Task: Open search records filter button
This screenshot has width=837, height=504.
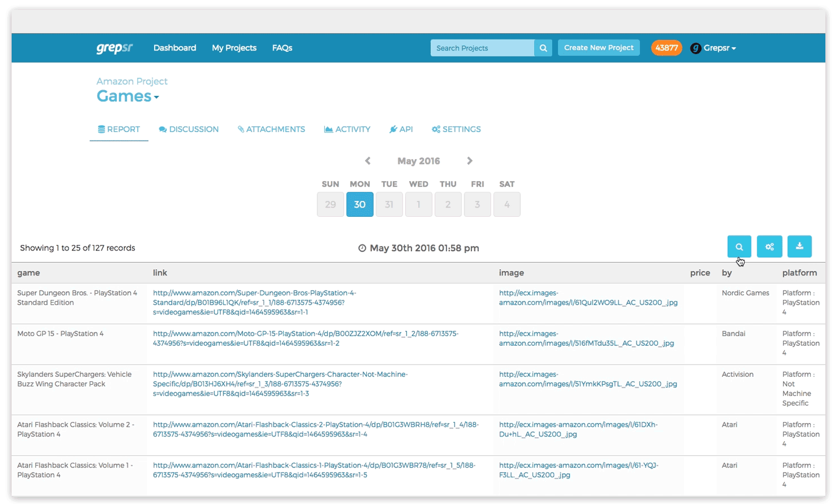Action: pyautogui.click(x=739, y=246)
